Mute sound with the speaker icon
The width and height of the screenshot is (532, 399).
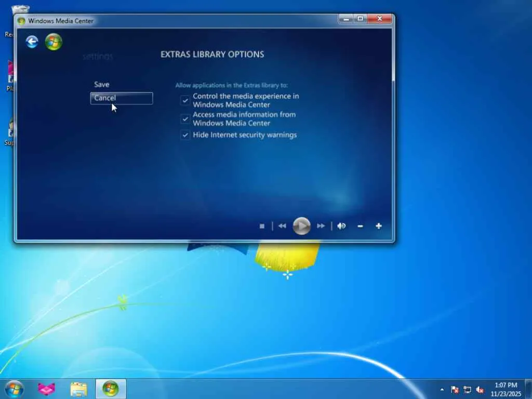coord(341,226)
